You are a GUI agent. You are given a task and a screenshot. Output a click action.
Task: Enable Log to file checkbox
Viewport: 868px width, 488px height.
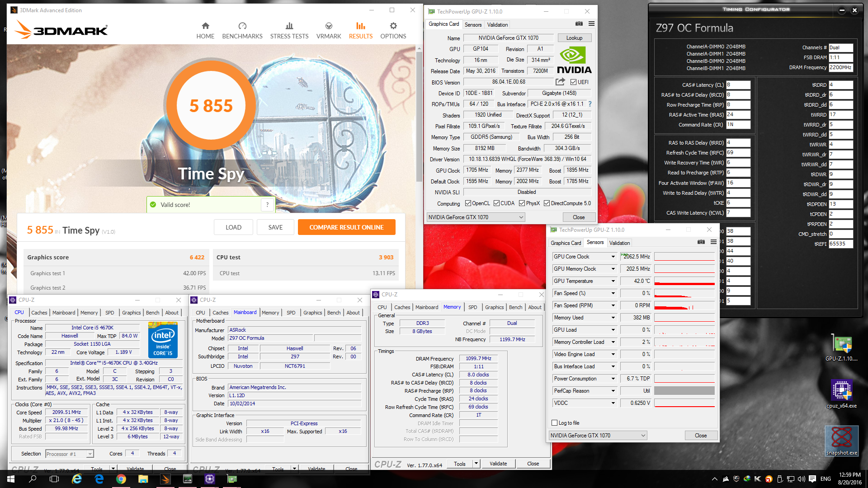pyautogui.click(x=555, y=423)
